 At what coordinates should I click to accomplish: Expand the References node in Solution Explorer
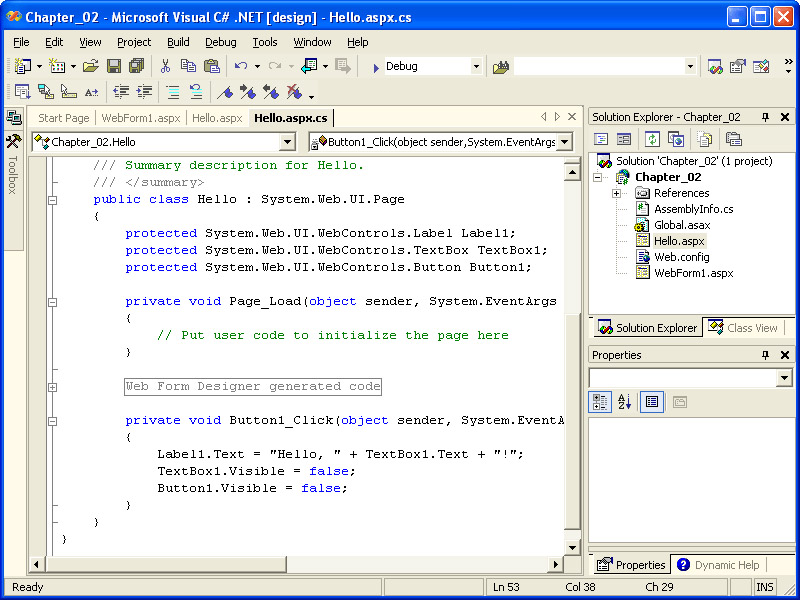coord(617,193)
